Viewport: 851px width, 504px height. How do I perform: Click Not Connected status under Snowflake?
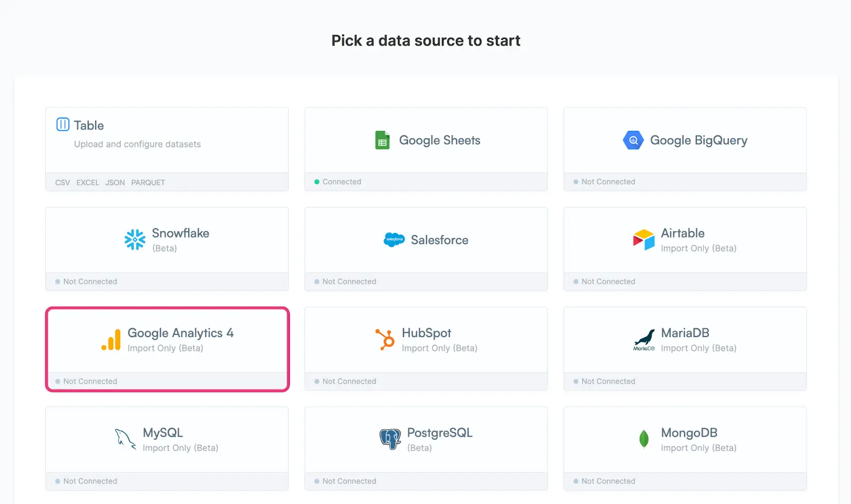pyautogui.click(x=89, y=281)
